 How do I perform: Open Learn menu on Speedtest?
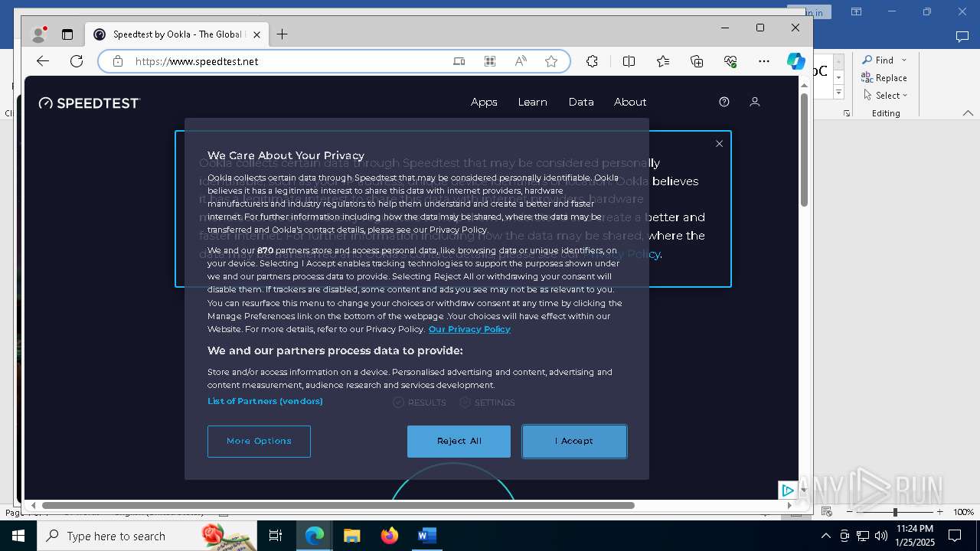click(532, 102)
